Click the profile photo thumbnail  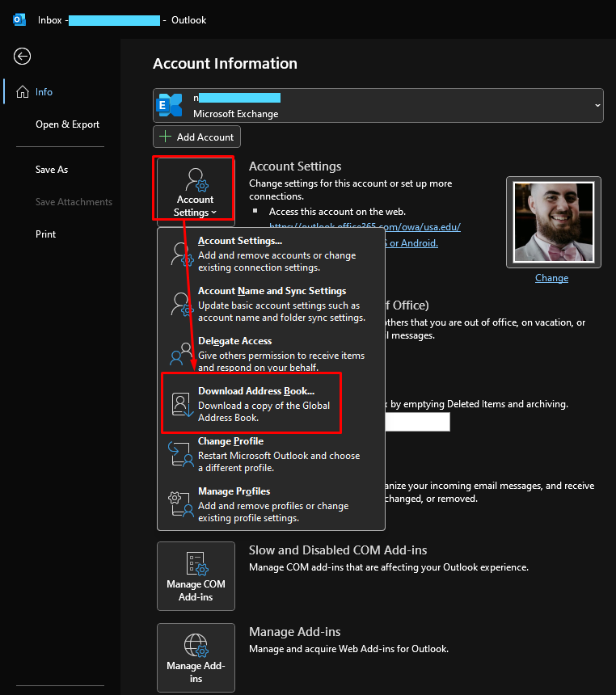pyautogui.click(x=554, y=222)
